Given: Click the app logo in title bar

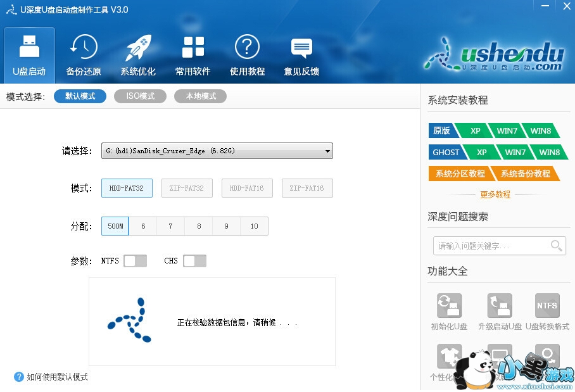Looking at the screenshot, I should (11, 9).
